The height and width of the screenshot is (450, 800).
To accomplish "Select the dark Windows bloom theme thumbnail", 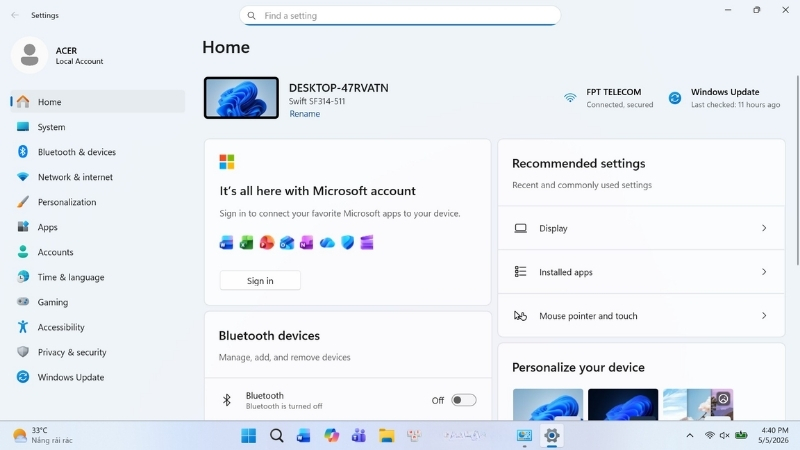I will (x=622, y=405).
